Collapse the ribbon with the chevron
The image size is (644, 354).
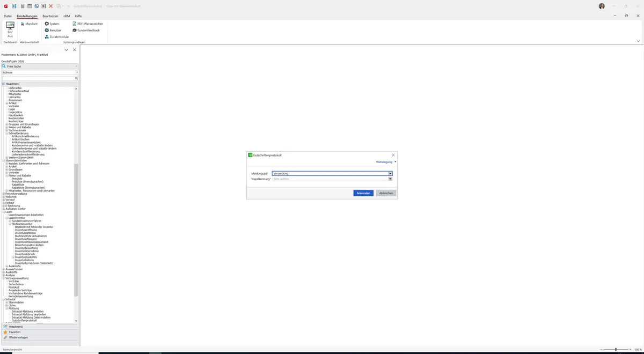(638, 41)
